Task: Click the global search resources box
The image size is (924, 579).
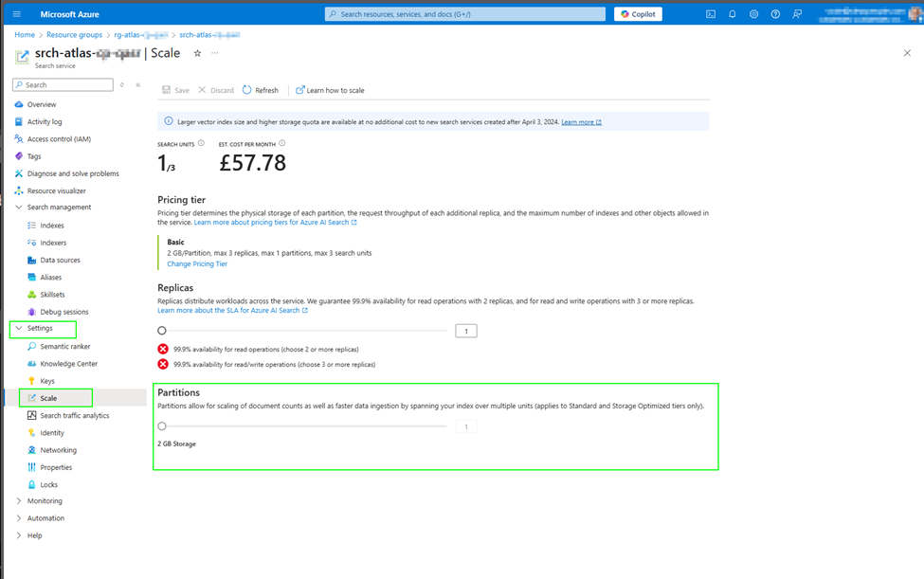Action: (465, 14)
